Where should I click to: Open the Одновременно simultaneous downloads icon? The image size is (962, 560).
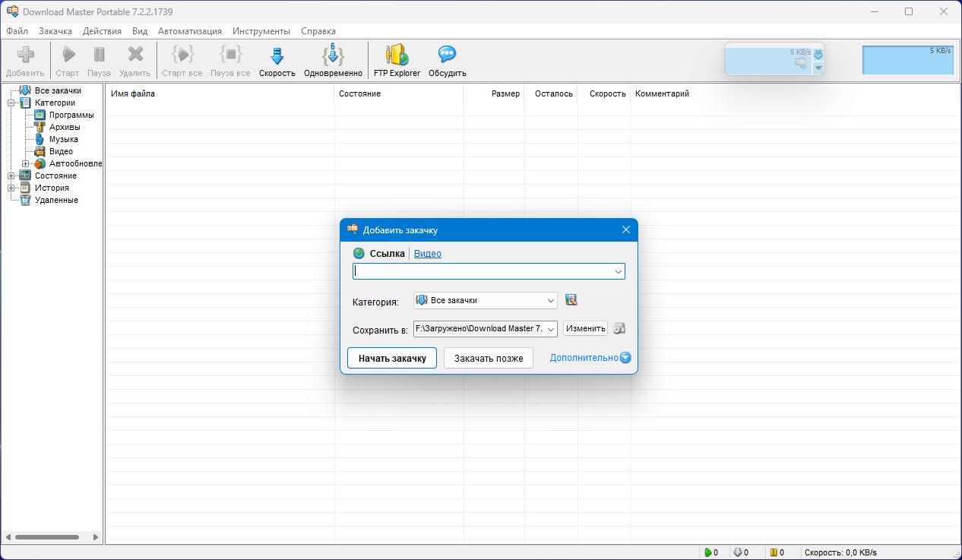[333, 56]
